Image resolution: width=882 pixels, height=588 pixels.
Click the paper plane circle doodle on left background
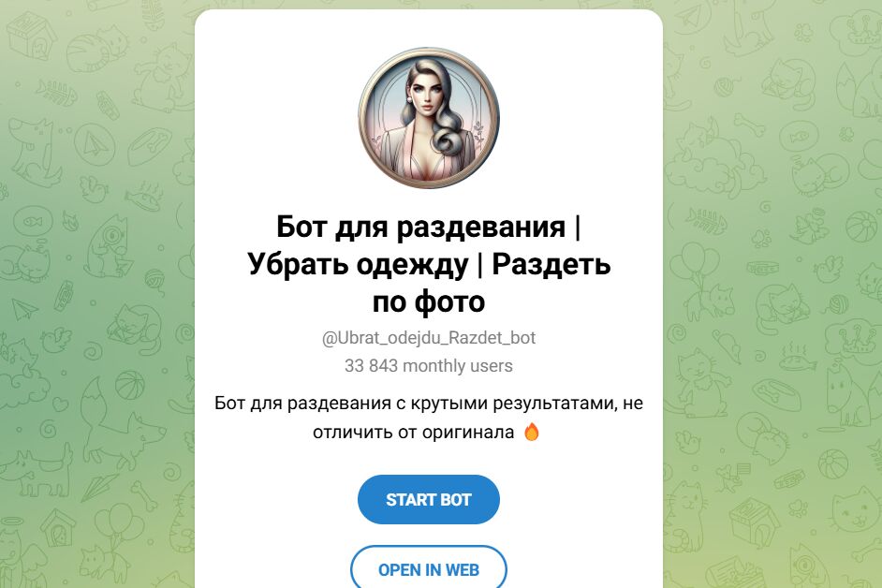(94, 145)
